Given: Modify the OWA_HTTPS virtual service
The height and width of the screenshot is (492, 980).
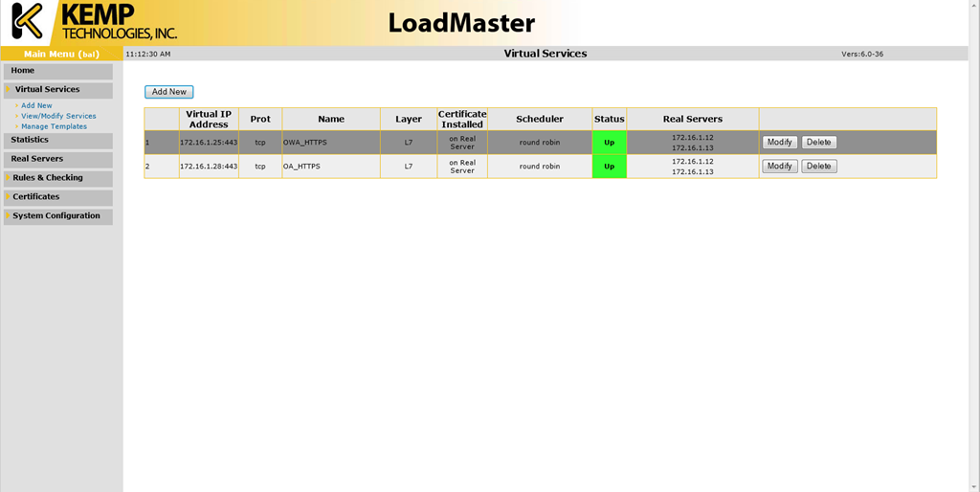Looking at the screenshot, I should [779, 142].
